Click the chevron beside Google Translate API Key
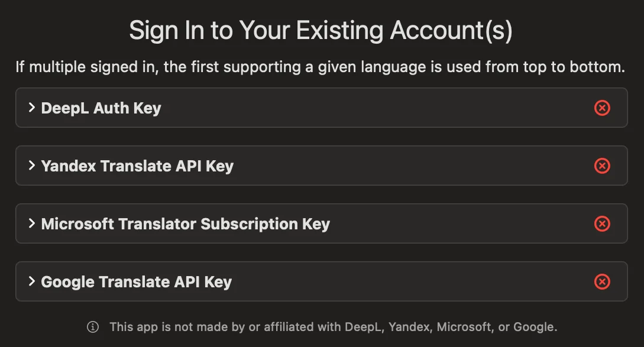The image size is (644, 347). pos(31,282)
